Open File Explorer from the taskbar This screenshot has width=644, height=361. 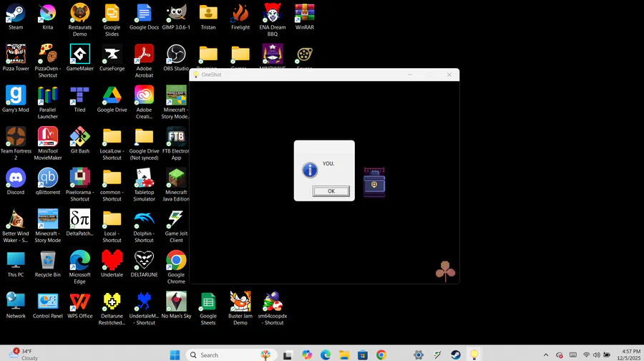coord(344,355)
